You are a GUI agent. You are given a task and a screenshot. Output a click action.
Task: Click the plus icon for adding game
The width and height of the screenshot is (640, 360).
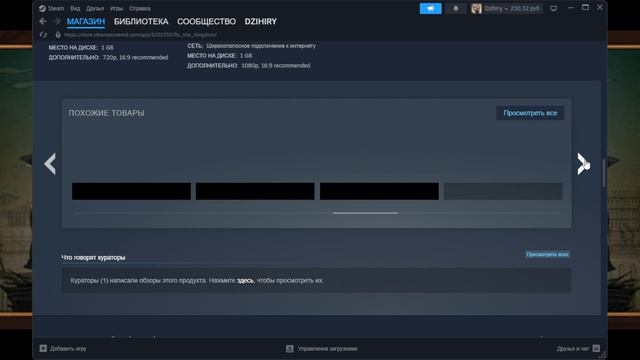pos(43,349)
